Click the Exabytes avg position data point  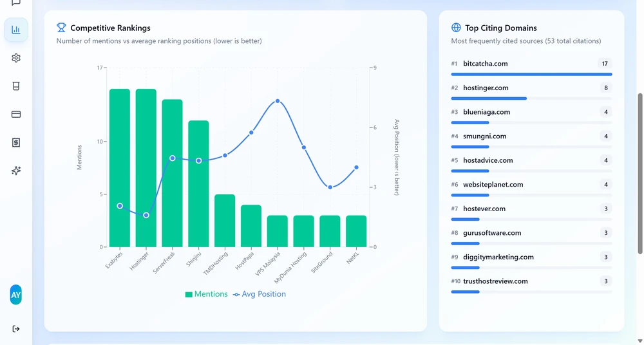tap(120, 206)
